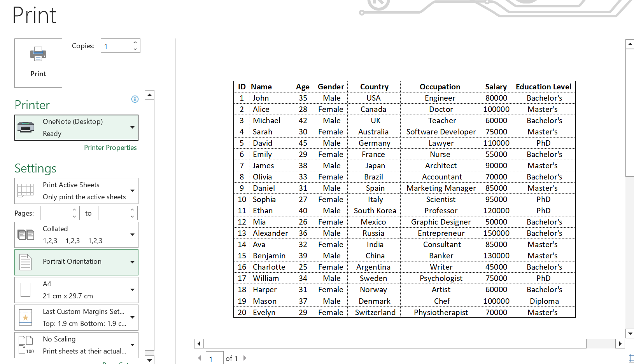Open the Collated dropdown
Viewport: 634px width, 364px height.
(x=76, y=235)
